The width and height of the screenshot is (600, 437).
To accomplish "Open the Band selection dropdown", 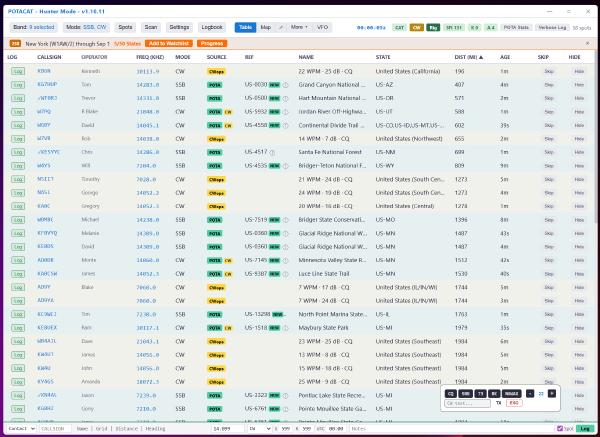I will [x=34, y=27].
